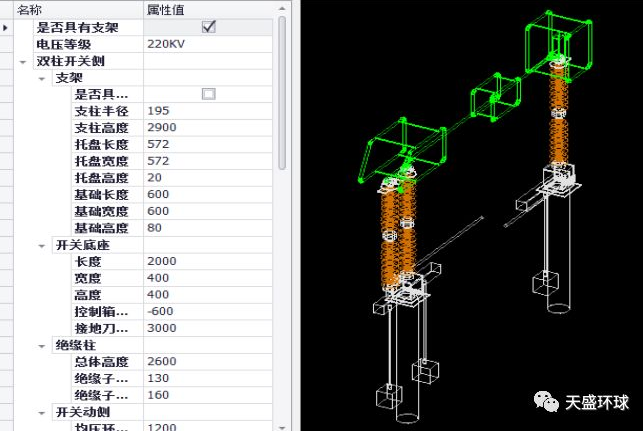This screenshot has width=643, height=431.
Task: Click the row selector arrow beside 是否具有支架
Action: tap(5, 28)
